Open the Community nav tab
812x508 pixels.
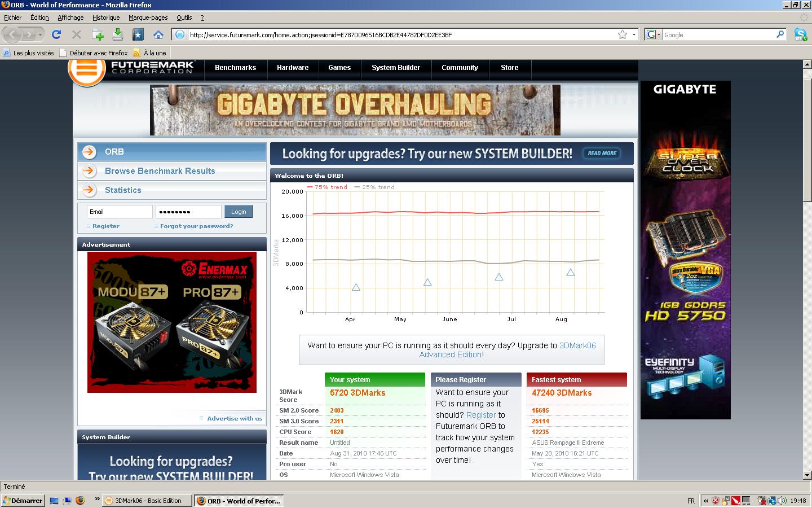(460, 68)
